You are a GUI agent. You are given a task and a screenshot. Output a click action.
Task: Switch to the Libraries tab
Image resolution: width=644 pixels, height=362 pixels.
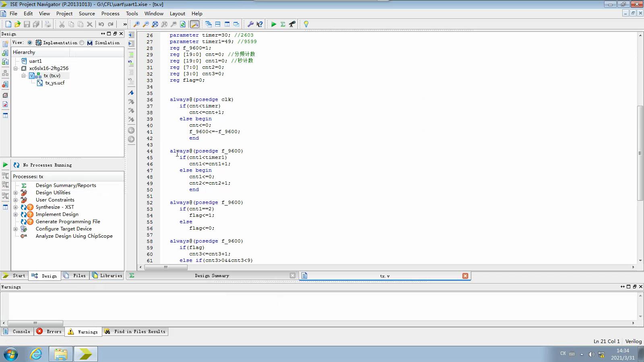(107, 276)
